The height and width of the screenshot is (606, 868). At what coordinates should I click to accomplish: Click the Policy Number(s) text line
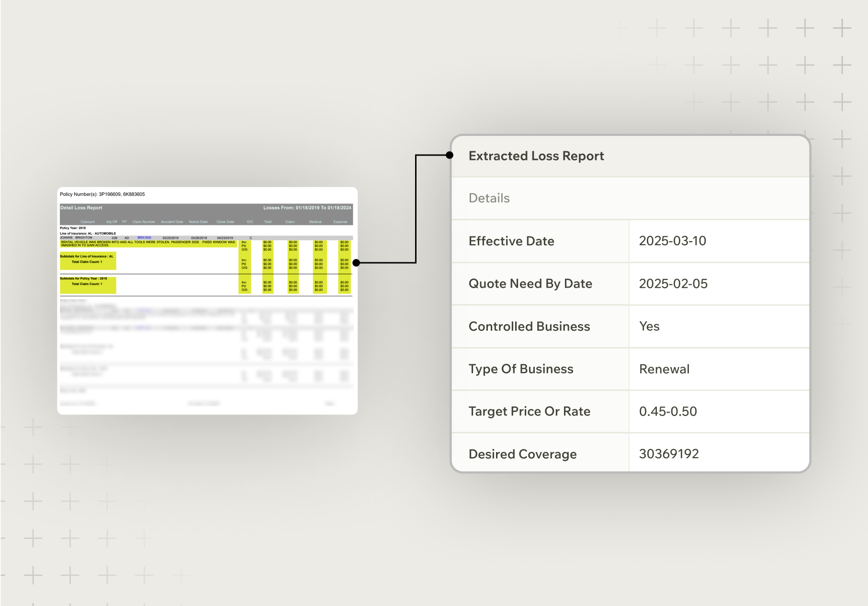102,194
